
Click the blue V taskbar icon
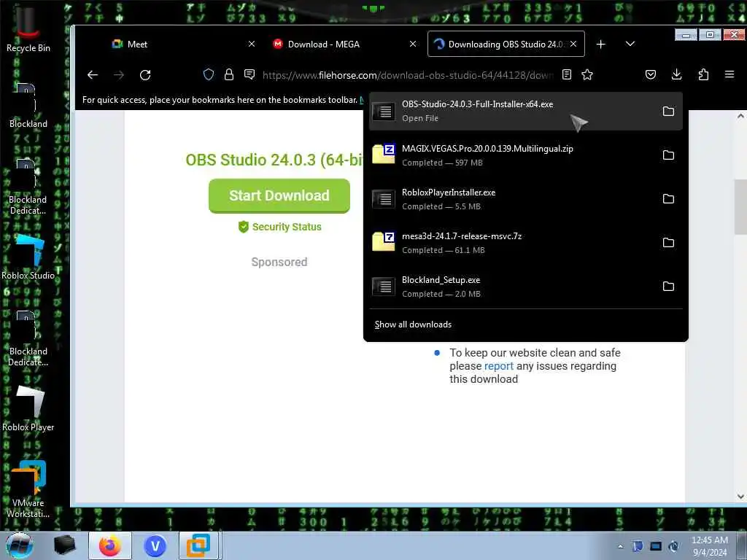pos(155,545)
